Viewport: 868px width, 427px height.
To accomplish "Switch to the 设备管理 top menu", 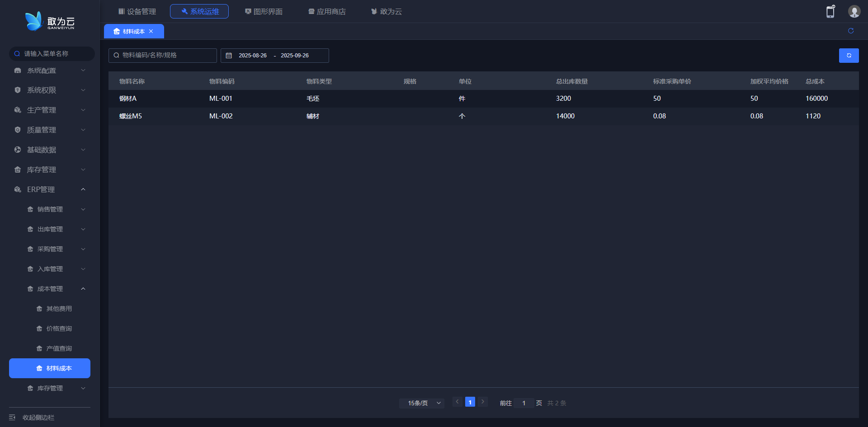I will tap(137, 11).
